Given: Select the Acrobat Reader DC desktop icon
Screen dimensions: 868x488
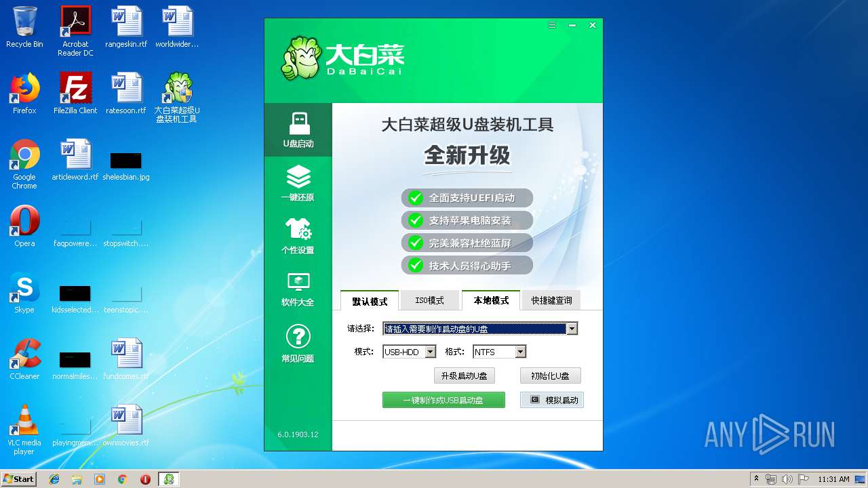Looking at the screenshot, I should pyautogui.click(x=75, y=31).
